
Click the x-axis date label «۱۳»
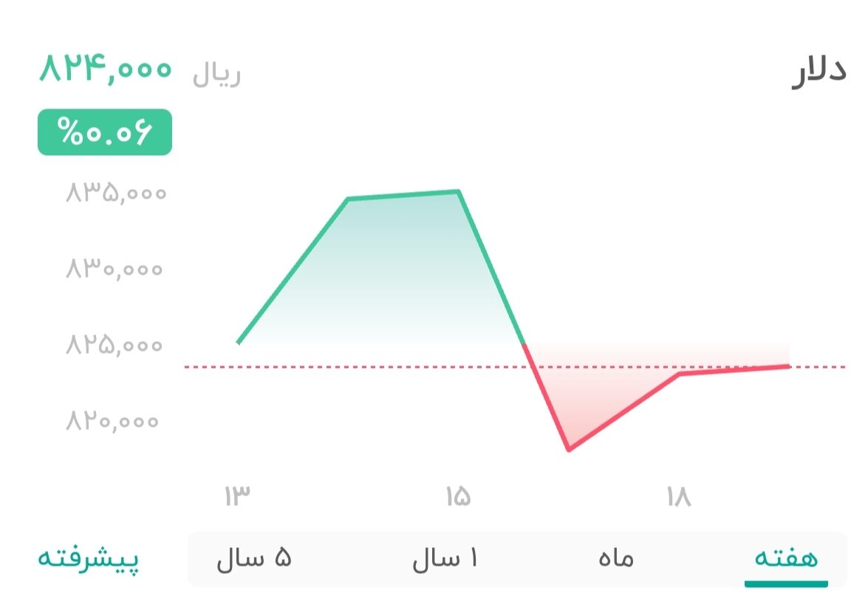(x=238, y=495)
